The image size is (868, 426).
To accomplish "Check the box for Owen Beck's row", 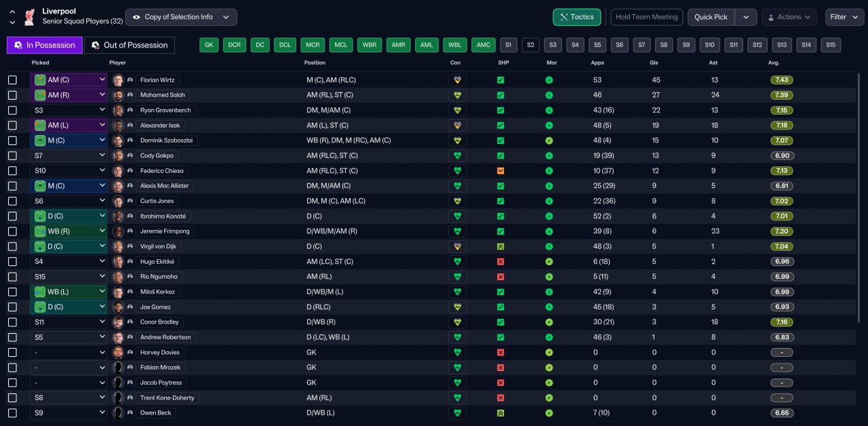I will [12, 413].
